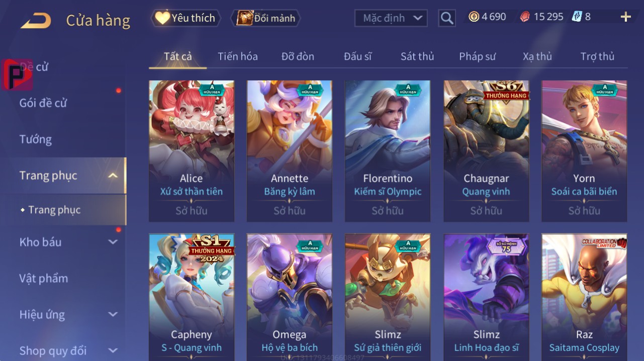The width and height of the screenshot is (644, 361).
Task: Click the gold coin balance icon
Action: point(474,17)
